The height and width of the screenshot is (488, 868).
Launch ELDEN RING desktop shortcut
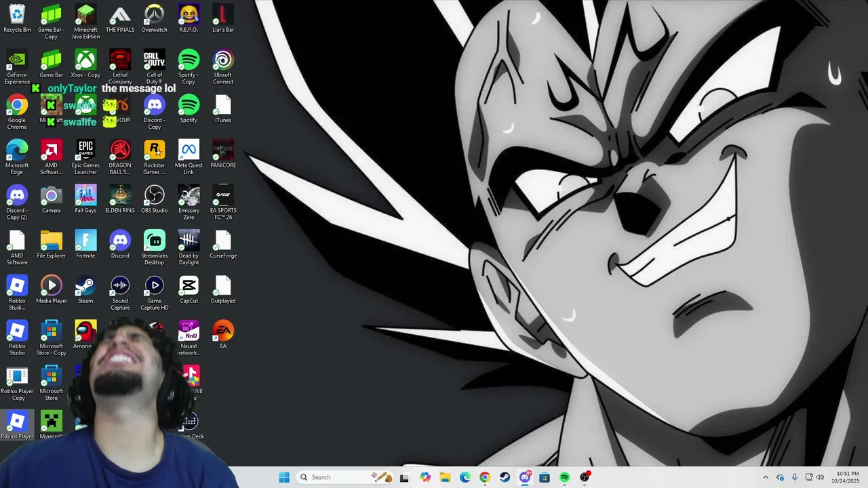pos(120,199)
